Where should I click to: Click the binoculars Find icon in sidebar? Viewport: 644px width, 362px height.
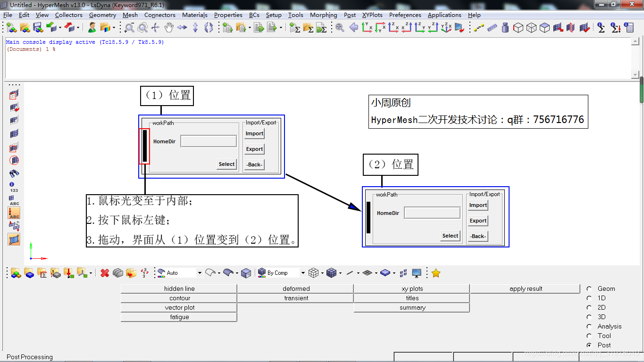(14, 173)
